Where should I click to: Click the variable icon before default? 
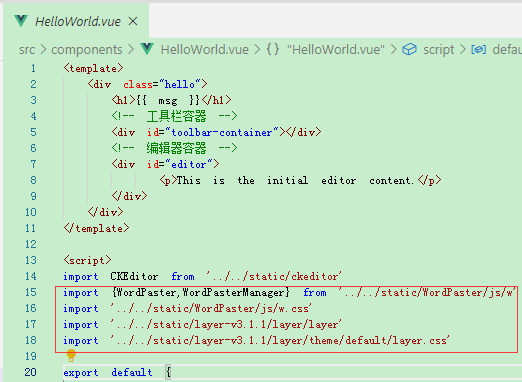pos(478,50)
